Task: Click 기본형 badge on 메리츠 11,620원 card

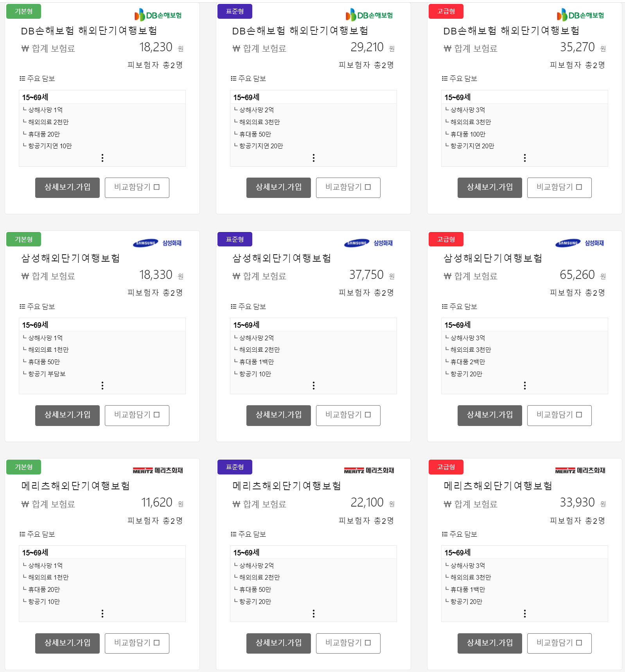Action: pyautogui.click(x=23, y=467)
